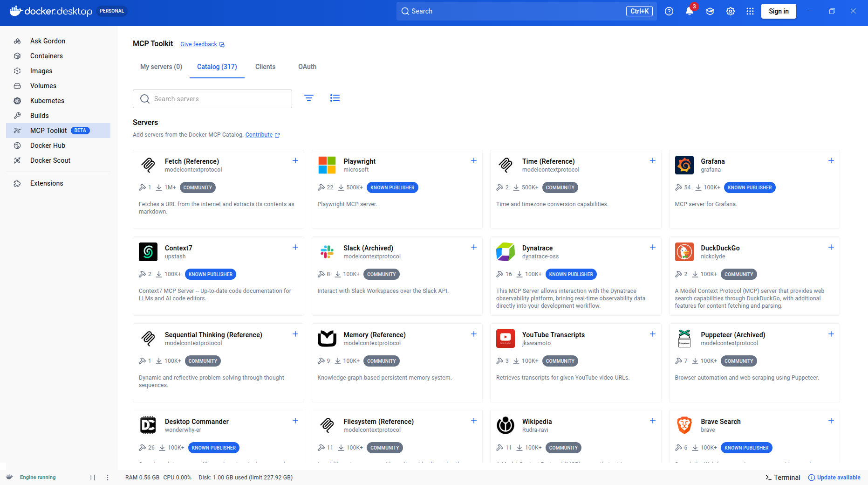Screen dimensions: 868x485
Task: Select Containers in the sidebar
Action: [x=46, y=56]
